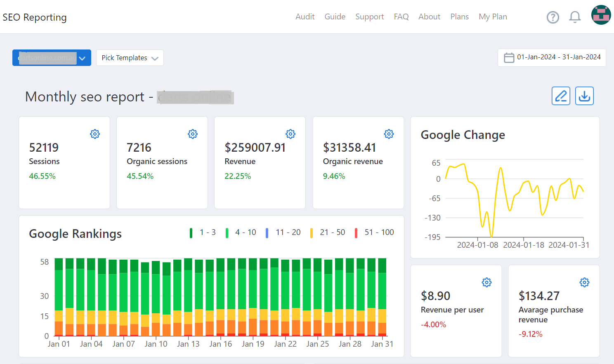Click the calendar icon in date range
Viewport: 614px width, 364px height.
509,58
